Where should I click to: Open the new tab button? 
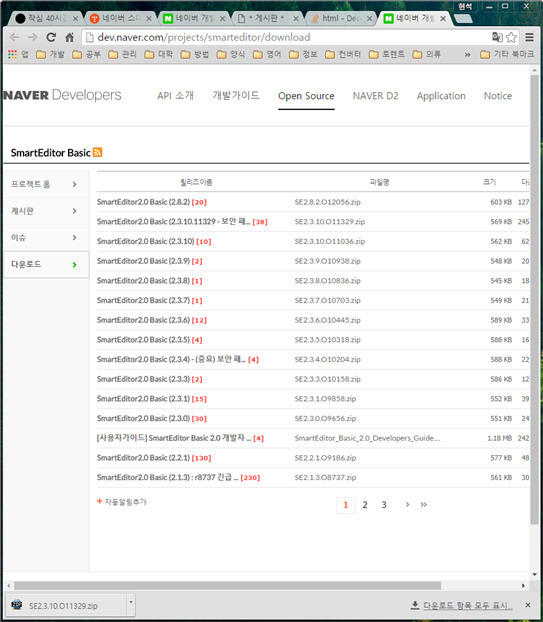tap(462, 19)
